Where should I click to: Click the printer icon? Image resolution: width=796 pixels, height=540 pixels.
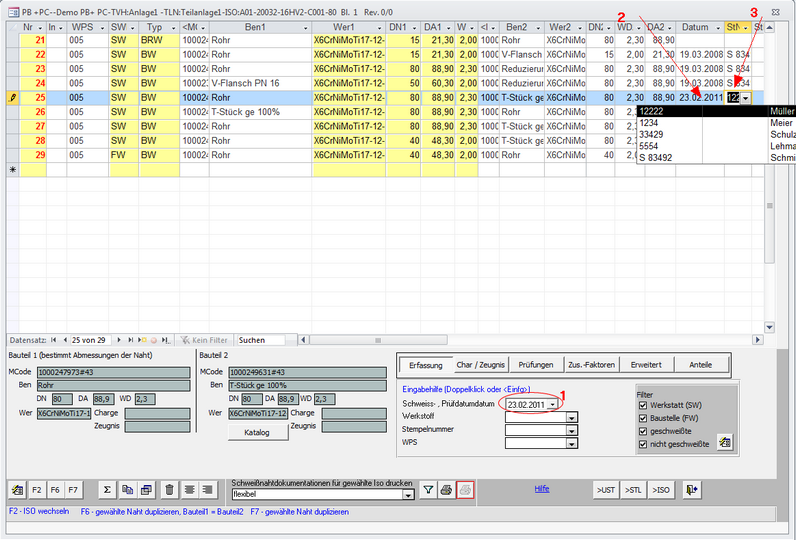point(446,489)
